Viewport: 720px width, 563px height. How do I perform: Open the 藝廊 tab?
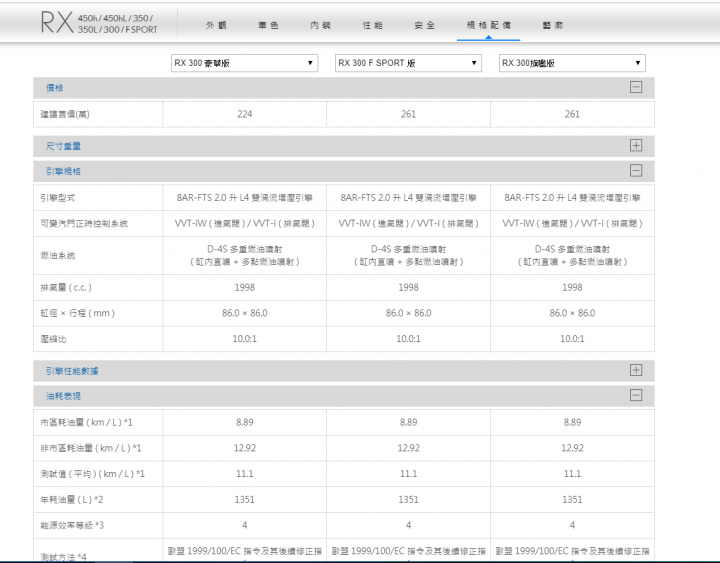click(x=552, y=25)
